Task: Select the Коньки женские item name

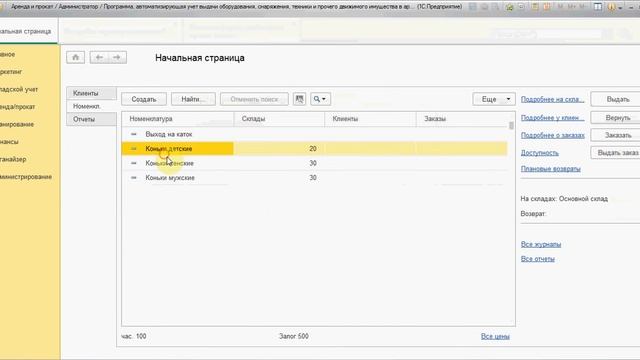Action: click(x=169, y=163)
